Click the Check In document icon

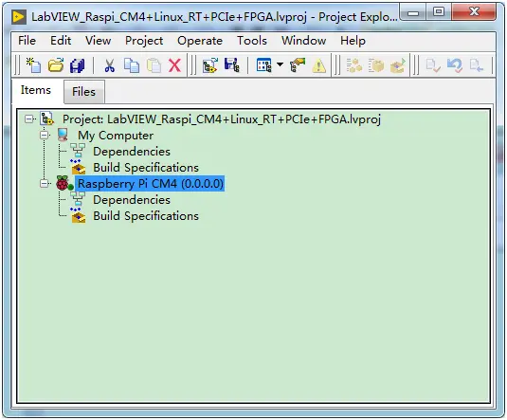pos(433,65)
